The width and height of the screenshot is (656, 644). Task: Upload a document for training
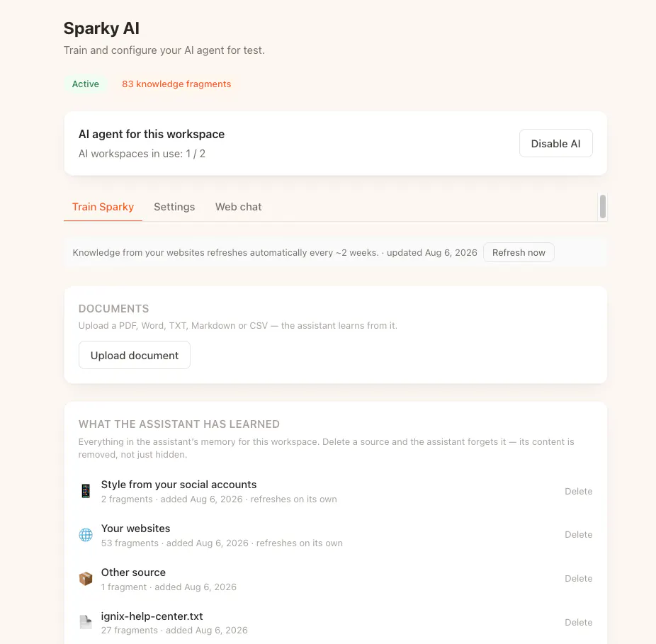135,355
